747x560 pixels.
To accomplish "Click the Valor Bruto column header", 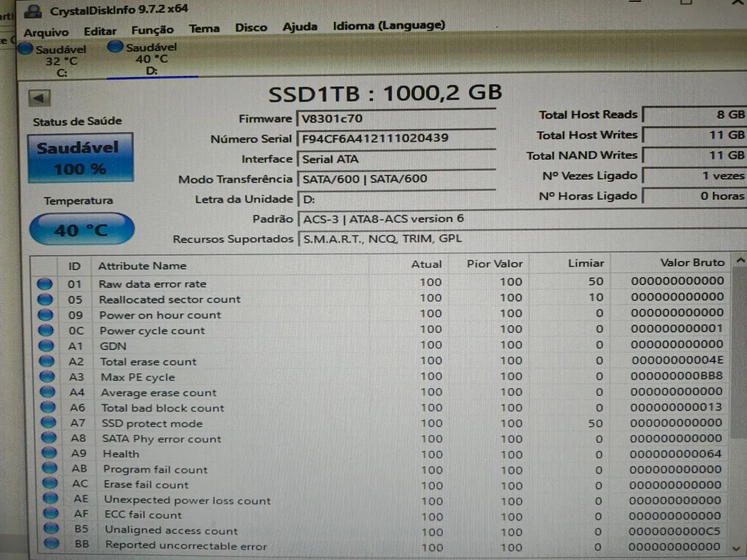I will point(671,262).
